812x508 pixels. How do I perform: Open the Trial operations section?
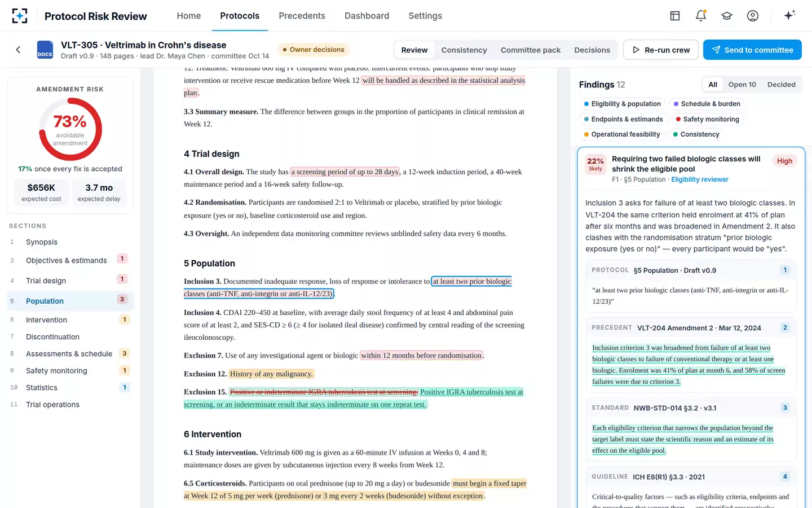(70, 405)
